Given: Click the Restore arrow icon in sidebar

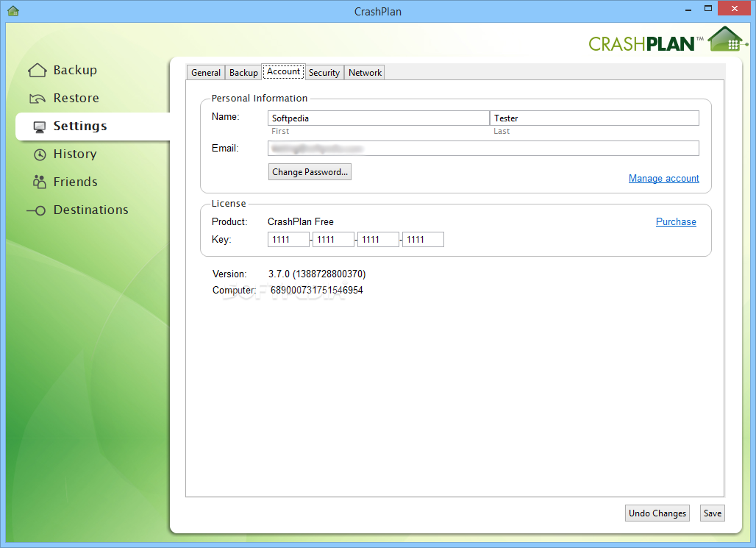Looking at the screenshot, I should [37, 99].
